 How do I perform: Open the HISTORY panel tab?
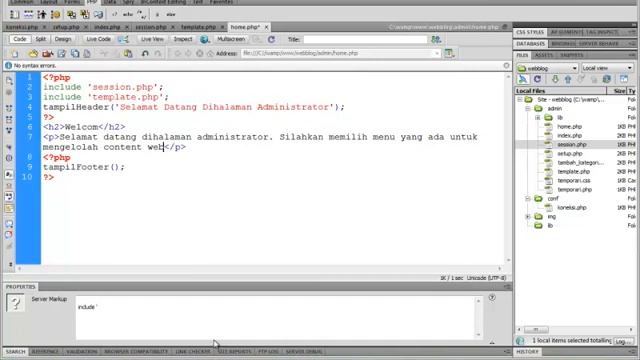coord(527,351)
